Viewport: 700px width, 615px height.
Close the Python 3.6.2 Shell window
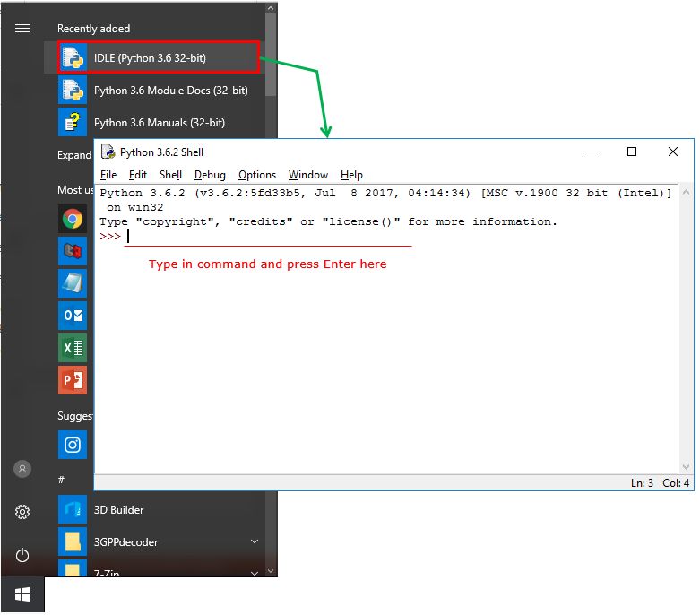coord(673,152)
